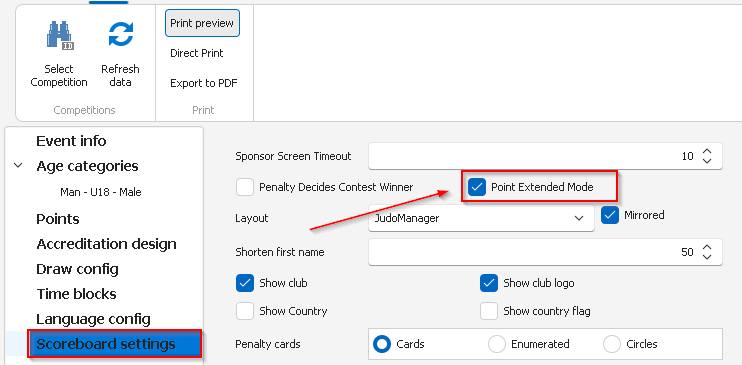
Task: Click the Select Competition binoculars icon
Action: 60,36
